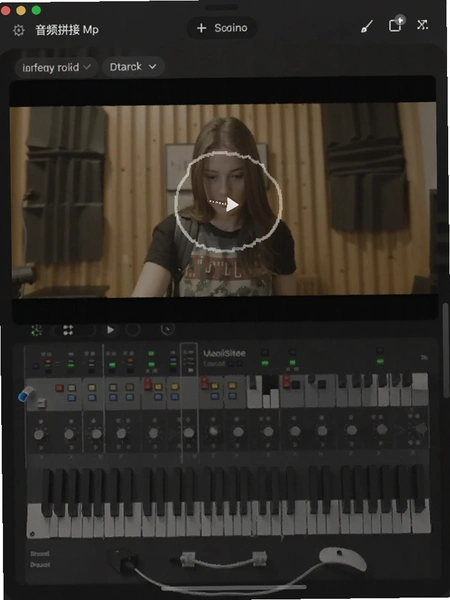Viewport: 450px width, 600px height.
Task: Click the 'Loaoal' label under MaoilSitee
Action: tap(214, 363)
